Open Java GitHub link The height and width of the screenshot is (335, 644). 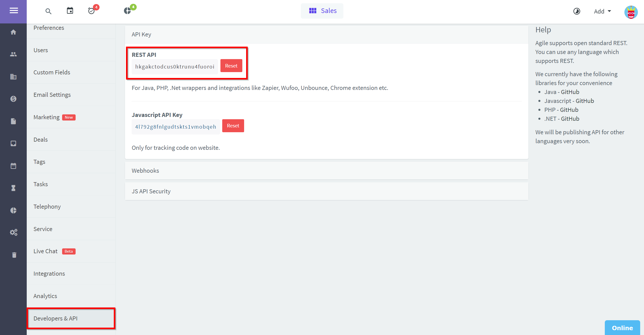coord(570,92)
